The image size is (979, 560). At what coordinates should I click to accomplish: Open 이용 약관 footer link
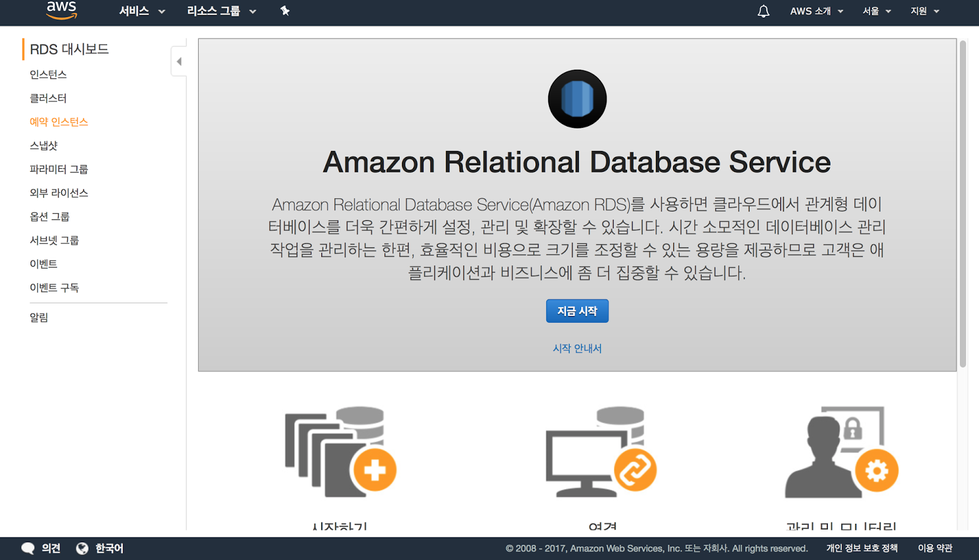pyautogui.click(x=935, y=548)
